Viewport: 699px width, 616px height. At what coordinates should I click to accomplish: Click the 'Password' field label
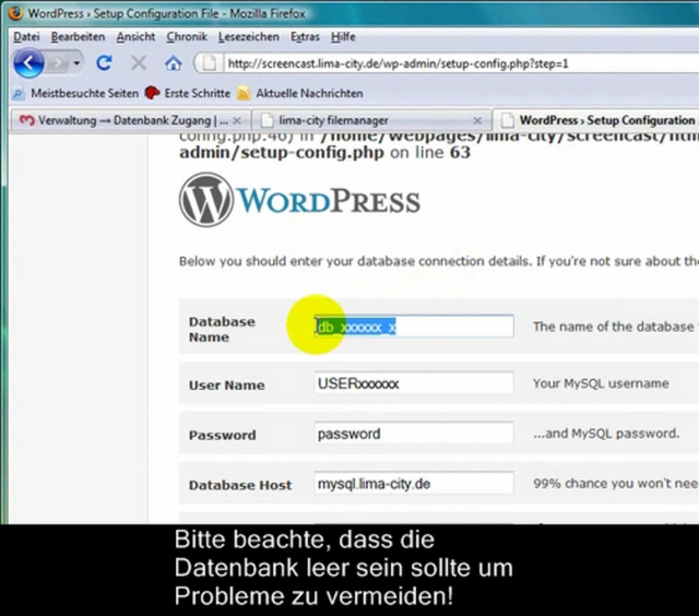click(x=222, y=435)
